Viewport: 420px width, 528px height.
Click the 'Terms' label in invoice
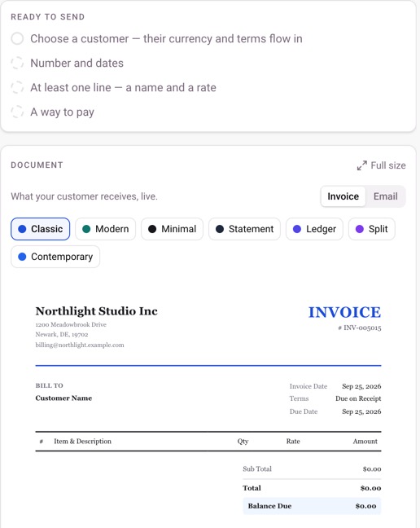pos(299,398)
